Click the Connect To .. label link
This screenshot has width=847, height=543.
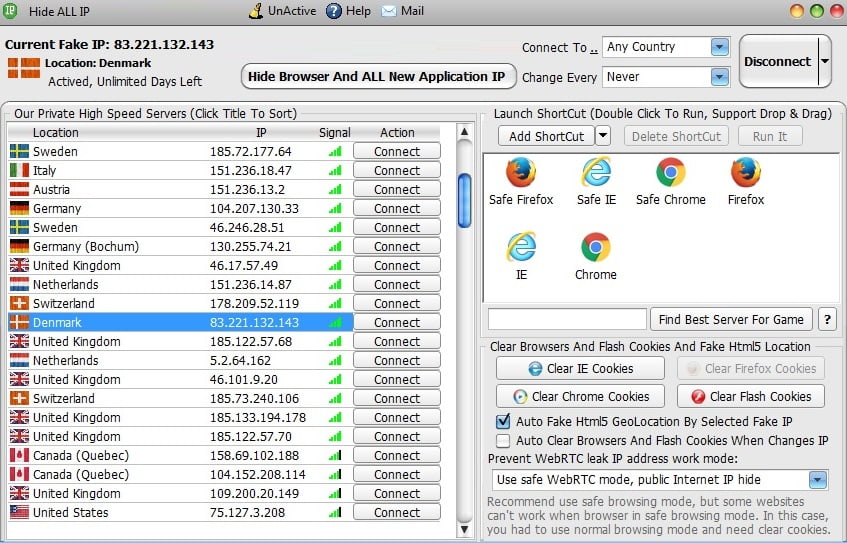(560, 48)
